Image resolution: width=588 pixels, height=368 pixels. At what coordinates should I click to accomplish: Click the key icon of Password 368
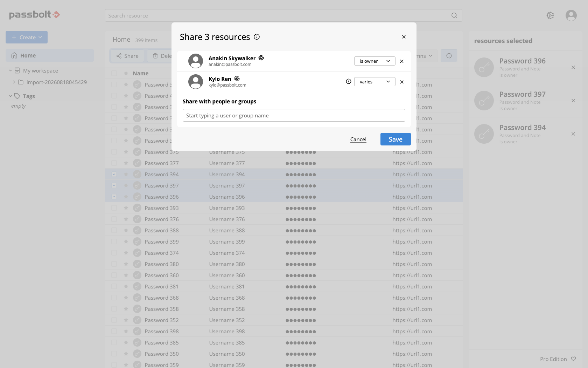137,298
